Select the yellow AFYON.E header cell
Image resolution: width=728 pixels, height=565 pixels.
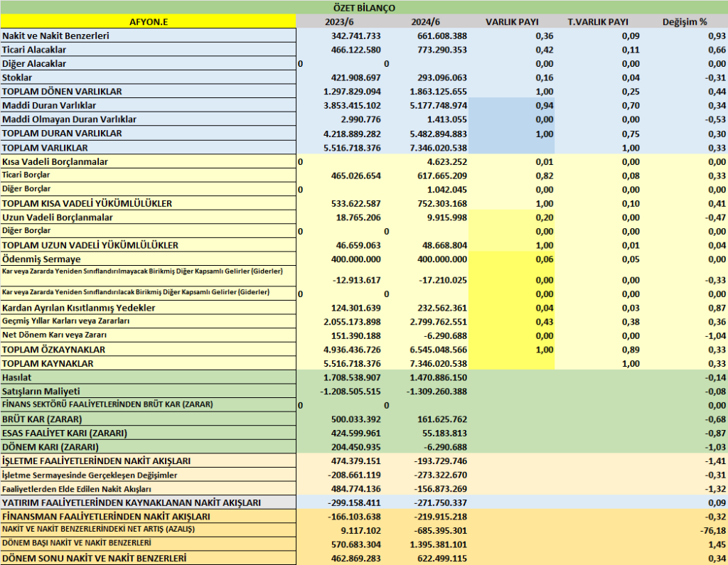pos(148,22)
